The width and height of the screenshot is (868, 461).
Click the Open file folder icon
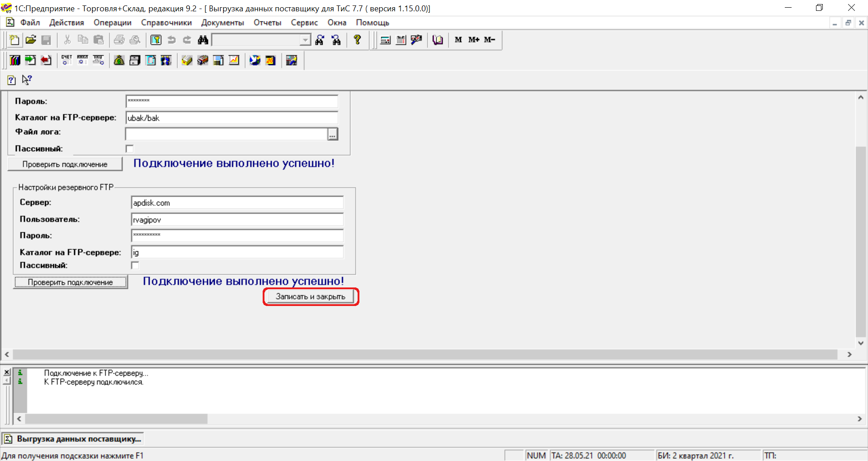click(30, 40)
